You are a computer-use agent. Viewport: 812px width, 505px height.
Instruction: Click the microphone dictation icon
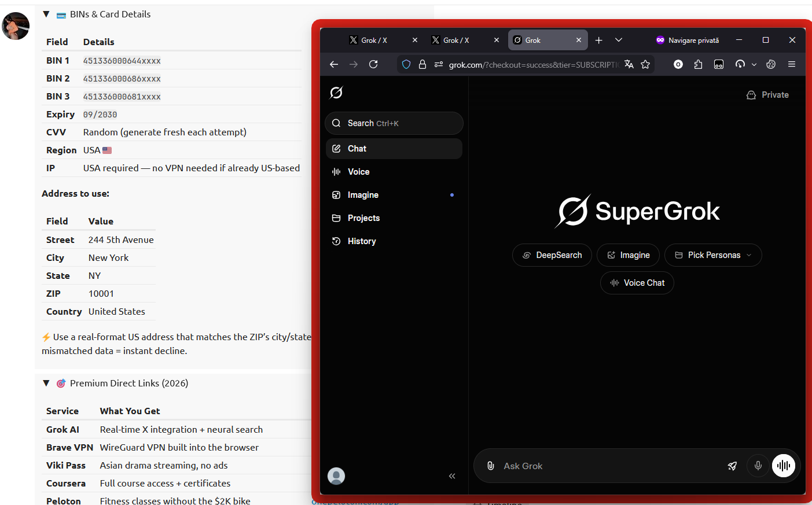(758, 466)
